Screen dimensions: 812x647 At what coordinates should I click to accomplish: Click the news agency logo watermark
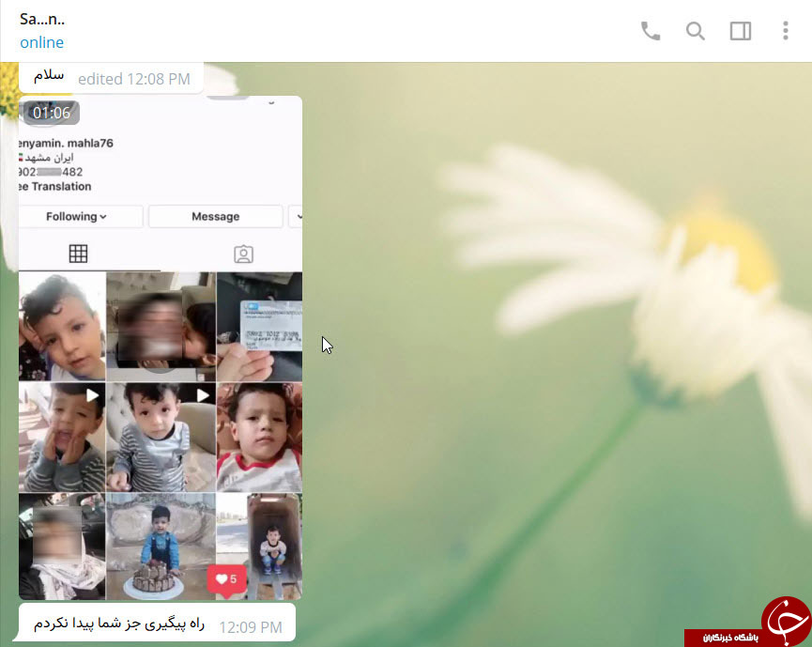(x=748, y=624)
